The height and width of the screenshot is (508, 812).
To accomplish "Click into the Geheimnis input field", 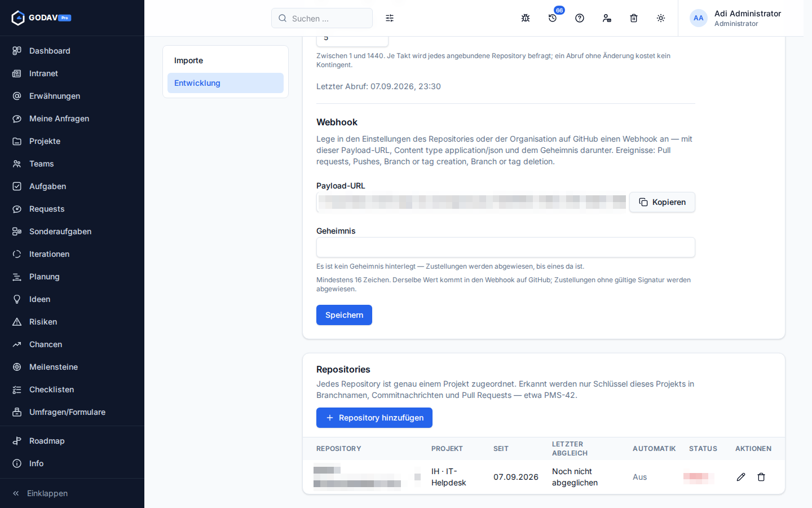I will click(506, 247).
